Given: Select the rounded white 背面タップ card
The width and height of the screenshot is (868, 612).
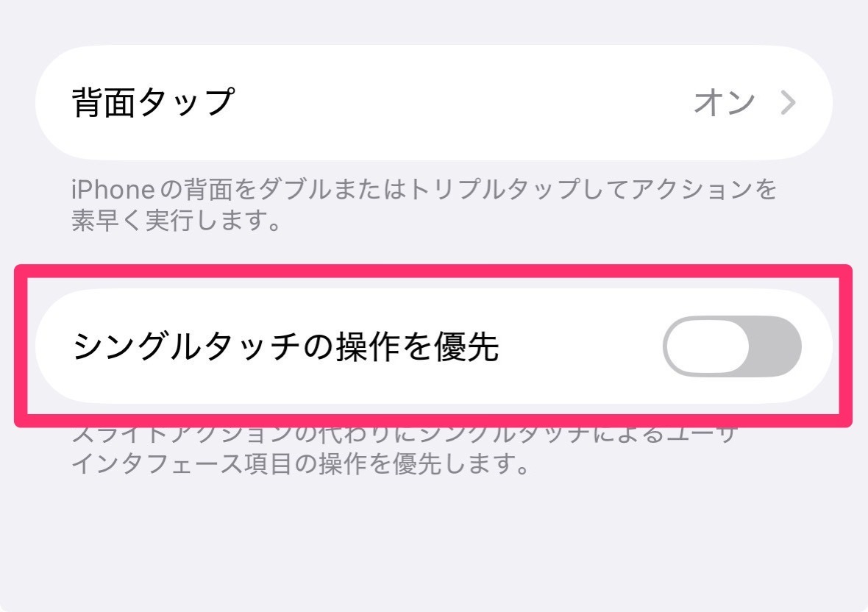Looking at the screenshot, I should (x=434, y=103).
